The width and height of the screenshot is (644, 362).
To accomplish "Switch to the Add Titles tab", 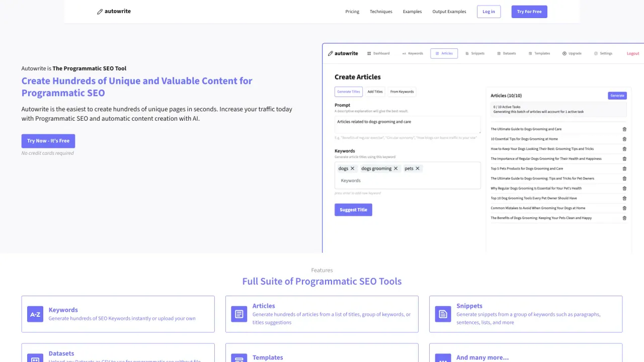I will (375, 92).
